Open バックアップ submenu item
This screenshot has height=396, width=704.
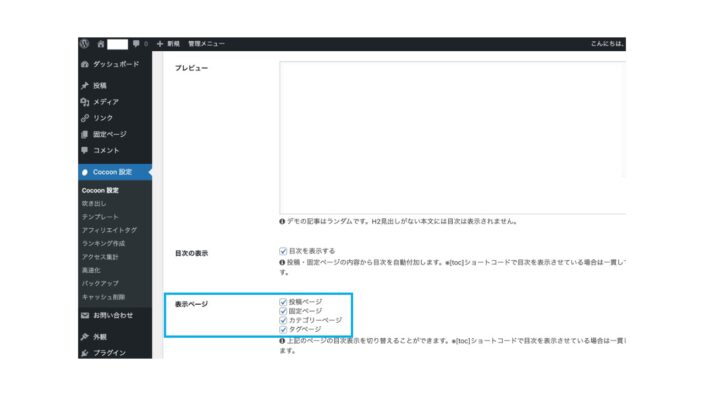point(100,283)
